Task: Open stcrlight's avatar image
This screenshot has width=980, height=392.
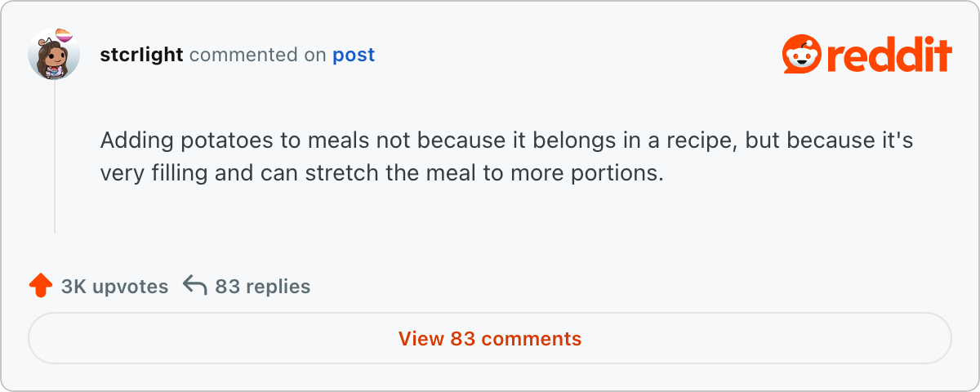Action: click(54, 55)
